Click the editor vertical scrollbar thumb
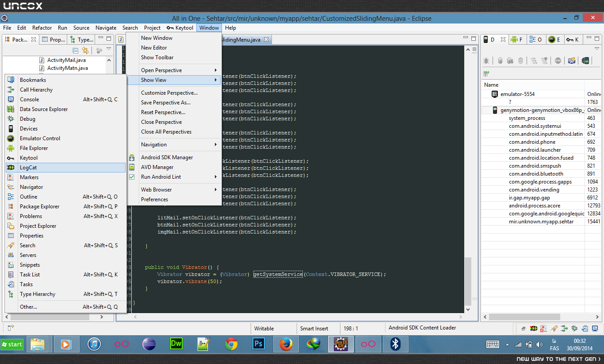 [468, 281]
